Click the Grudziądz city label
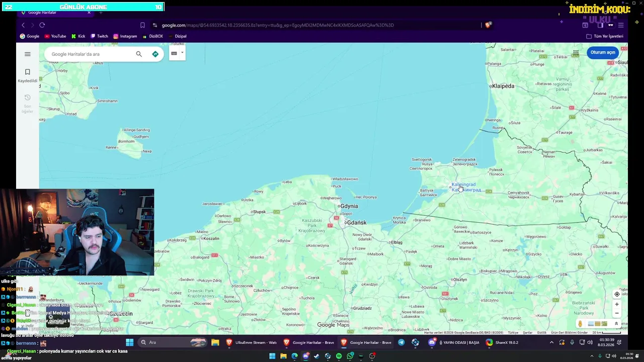 [x=362, y=308]
